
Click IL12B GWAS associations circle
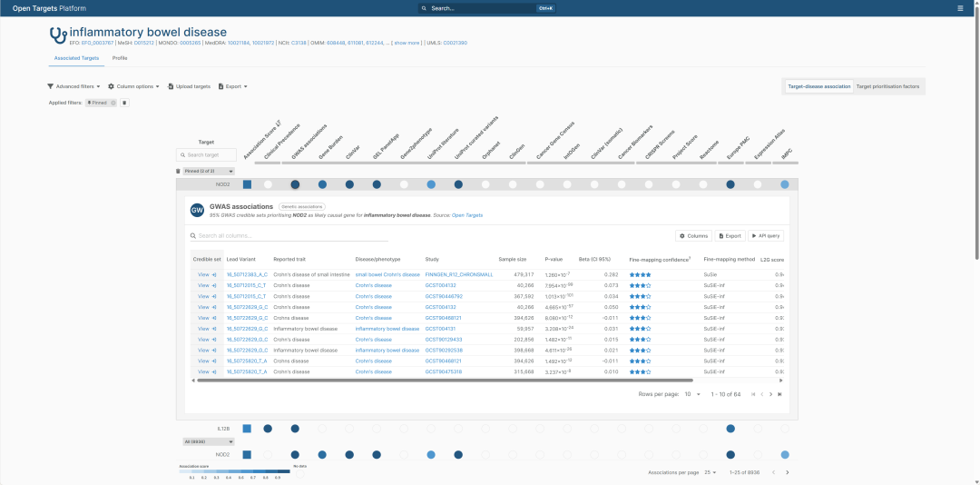295,429
